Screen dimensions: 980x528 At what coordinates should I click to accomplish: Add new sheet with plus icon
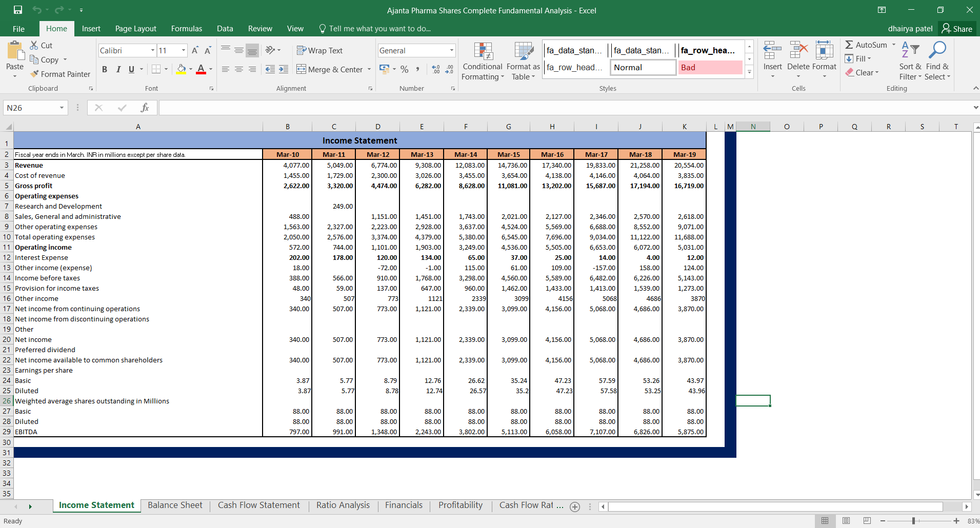(575, 506)
